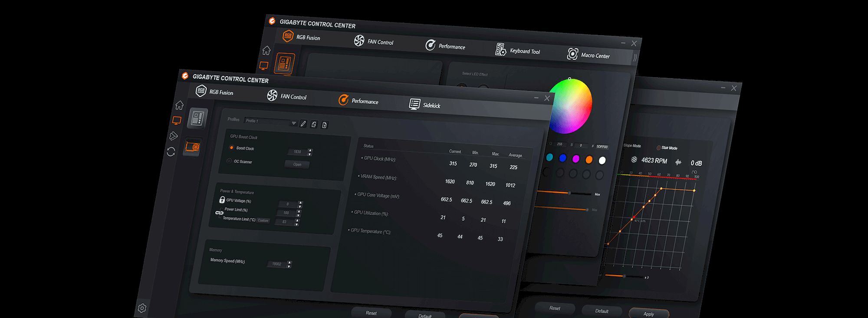Screen dimensions: 868x318
Task: Toggle the chain link icon beside Power Limit
Action: 219,213
